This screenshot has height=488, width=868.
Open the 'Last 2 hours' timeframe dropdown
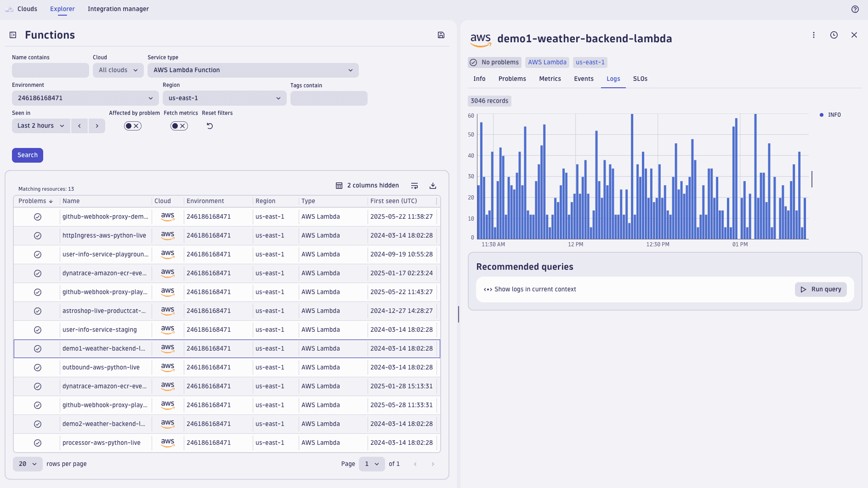click(41, 126)
